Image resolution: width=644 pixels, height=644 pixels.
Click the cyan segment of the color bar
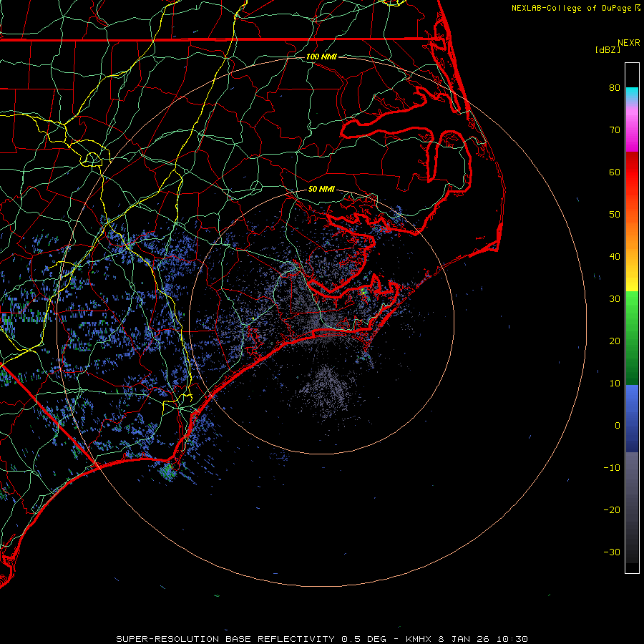[x=632, y=93]
